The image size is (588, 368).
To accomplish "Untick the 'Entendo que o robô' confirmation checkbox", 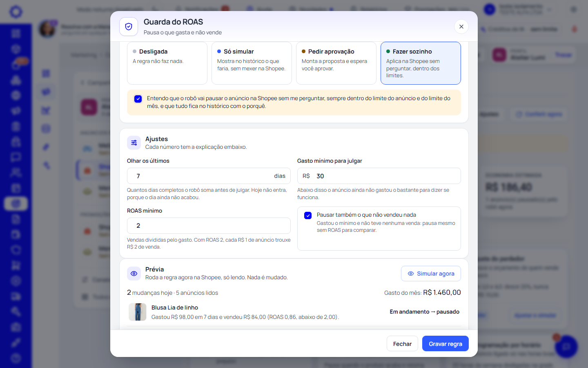I will pos(138,99).
